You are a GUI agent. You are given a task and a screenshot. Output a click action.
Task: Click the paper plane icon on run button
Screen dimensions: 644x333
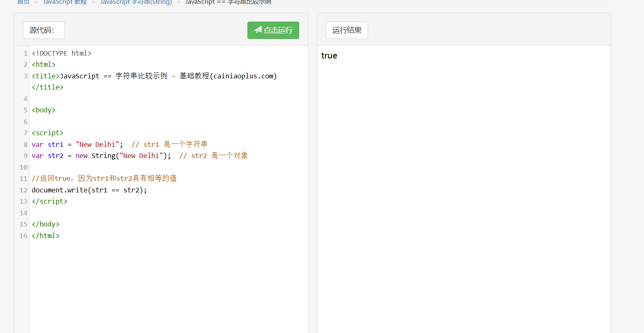tap(258, 30)
